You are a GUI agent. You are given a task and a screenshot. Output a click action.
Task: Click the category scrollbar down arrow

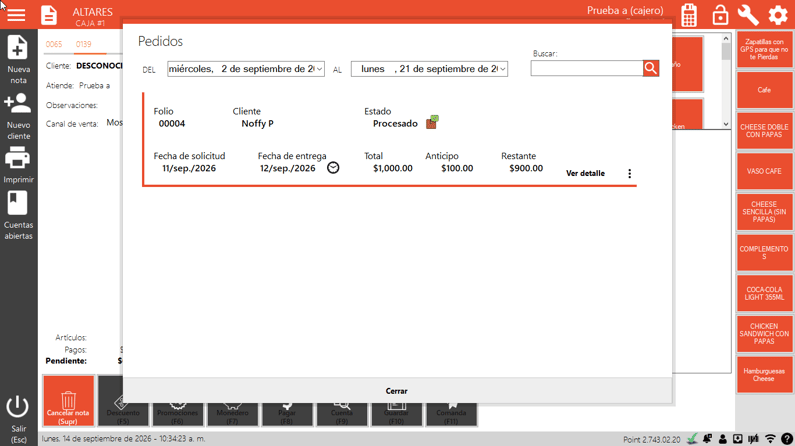[x=726, y=124]
